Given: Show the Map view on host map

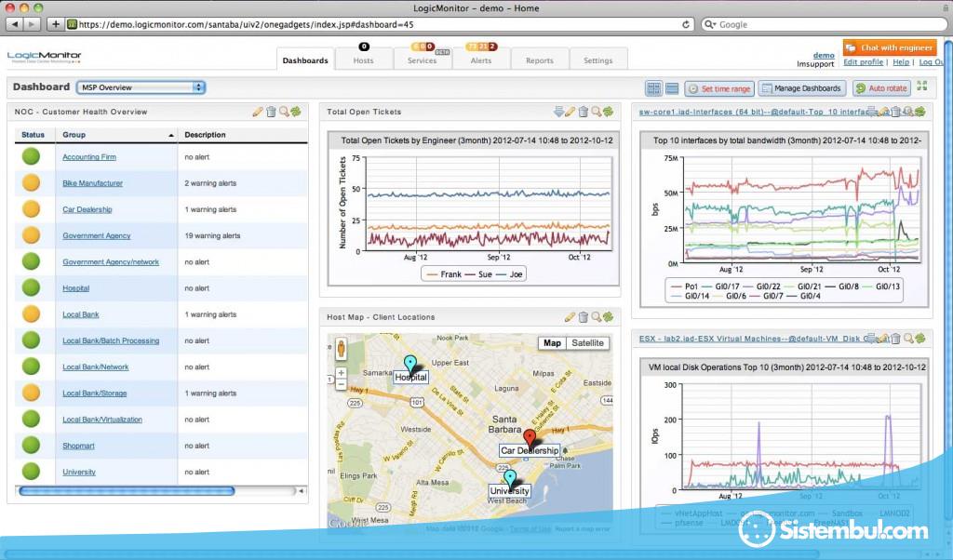Looking at the screenshot, I should [x=552, y=343].
